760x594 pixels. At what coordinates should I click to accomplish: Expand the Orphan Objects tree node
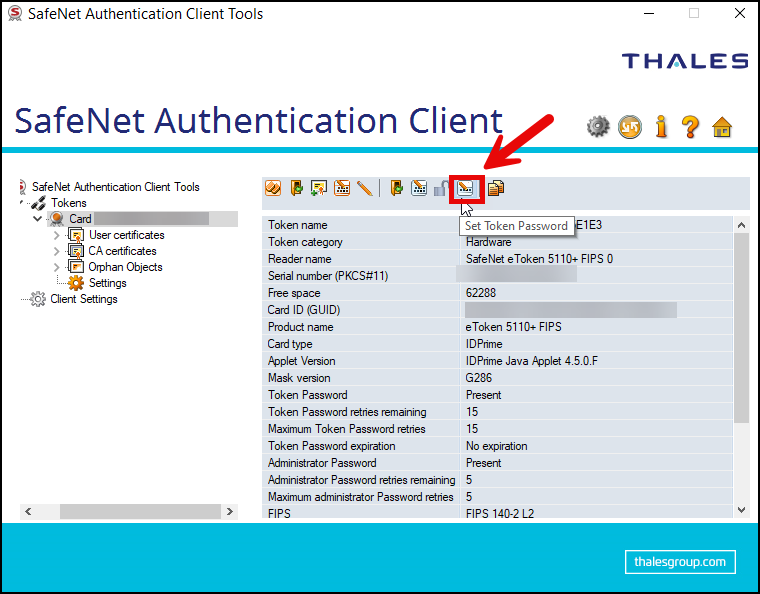click(x=57, y=267)
